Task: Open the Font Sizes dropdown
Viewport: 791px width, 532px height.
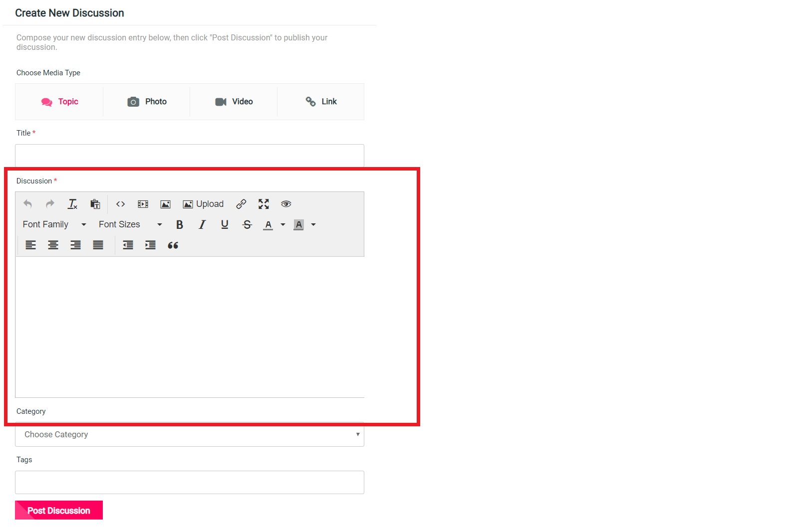Action: pyautogui.click(x=130, y=224)
